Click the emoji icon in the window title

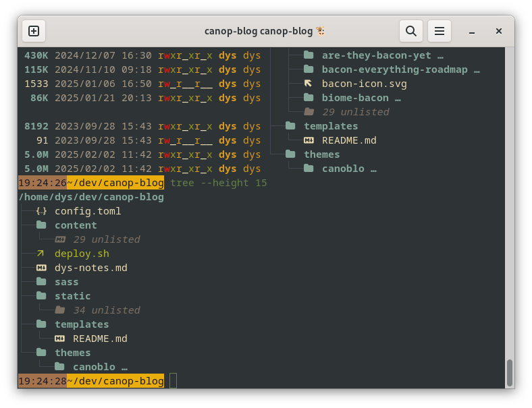coord(321,31)
